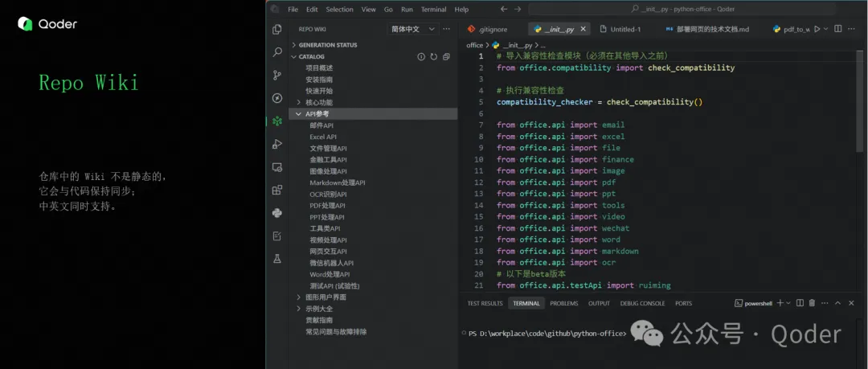Open the 常见问题与故障排除 wiki page
Screen dimensions: 868x369
tap(336, 332)
